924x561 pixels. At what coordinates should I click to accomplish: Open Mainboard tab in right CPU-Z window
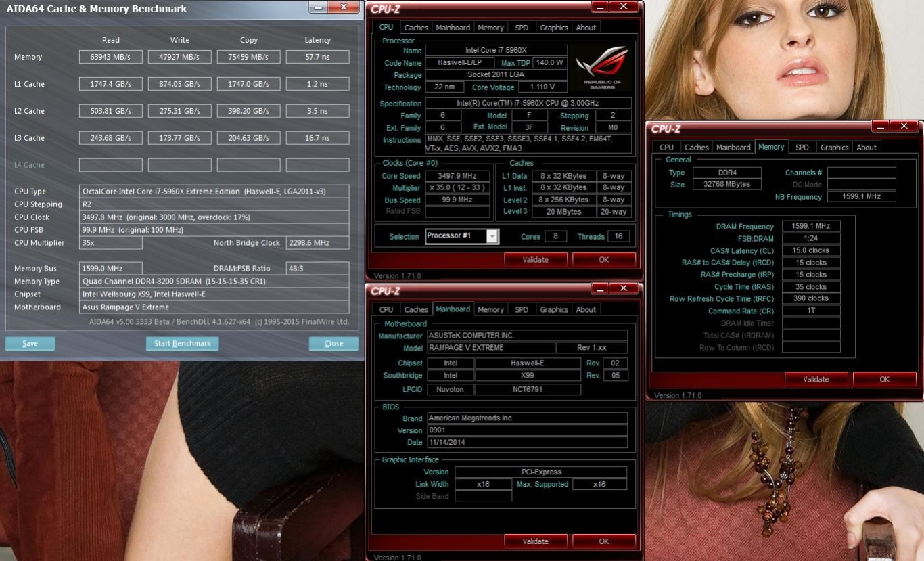(x=733, y=147)
